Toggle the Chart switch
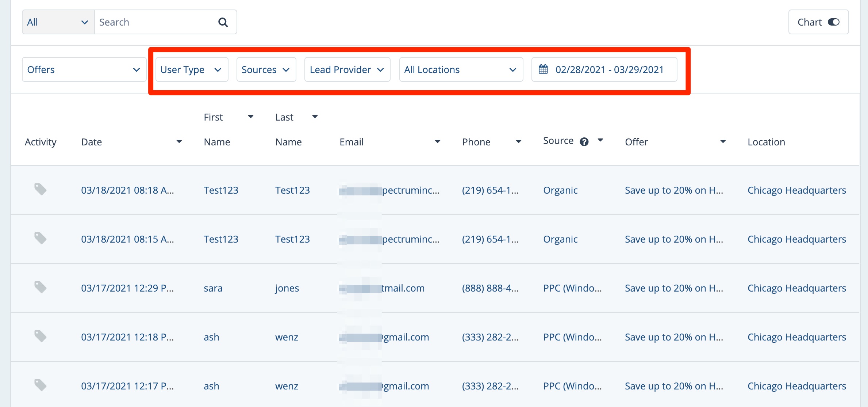 click(x=833, y=22)
